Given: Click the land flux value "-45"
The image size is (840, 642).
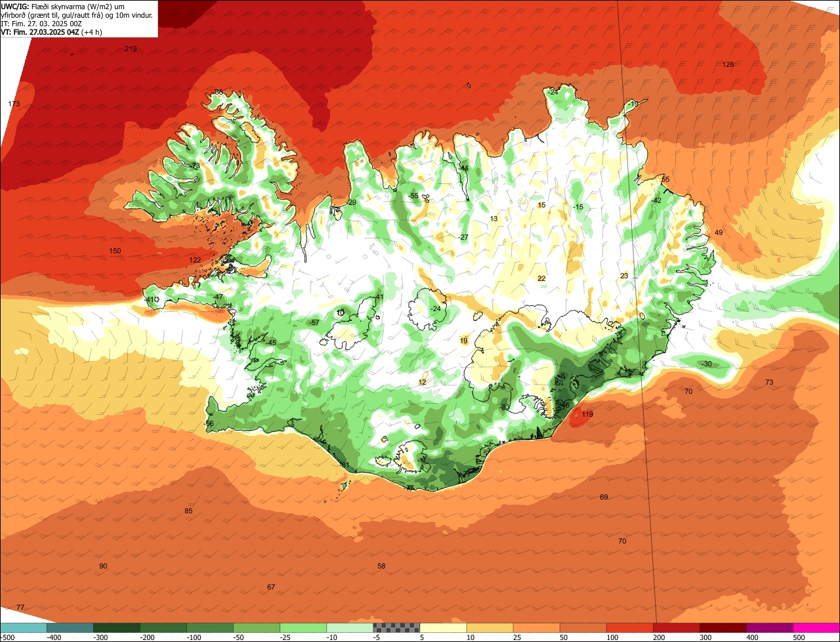Looking at the screenshot, I should coord(271,343).
